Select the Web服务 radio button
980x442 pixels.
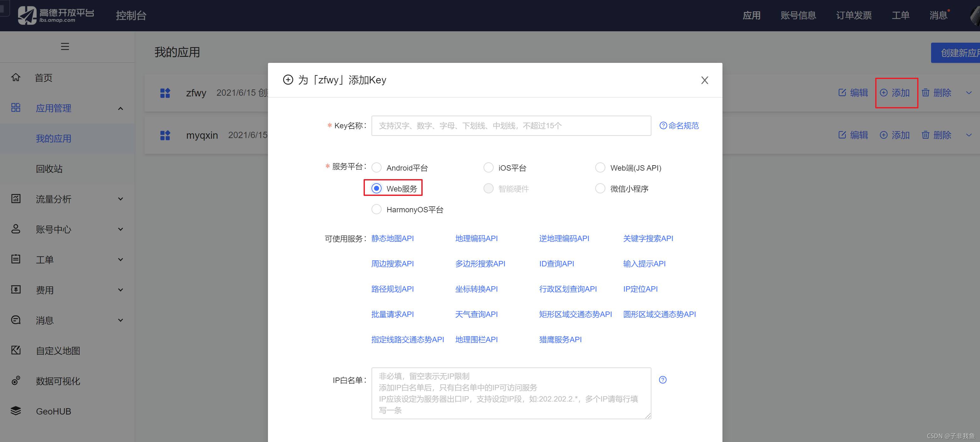[377, 188]
